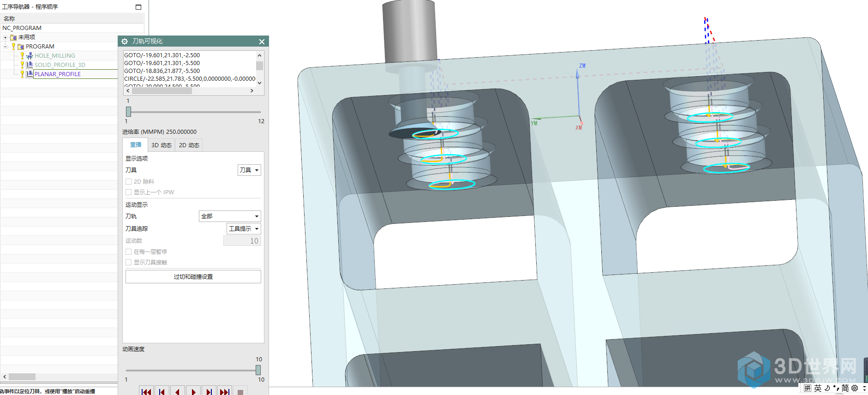The width and height of the screenshot is (868, 395).
Task: Click the up arrow of the G-code list scrollbar
Action: coord(259,55)
